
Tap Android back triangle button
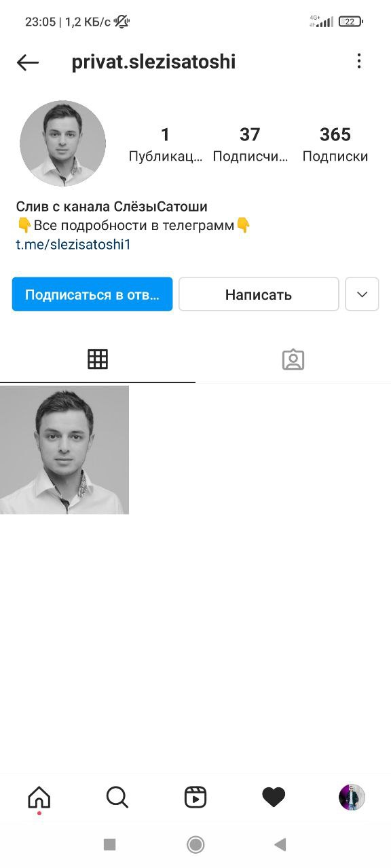tap(280, 844)
